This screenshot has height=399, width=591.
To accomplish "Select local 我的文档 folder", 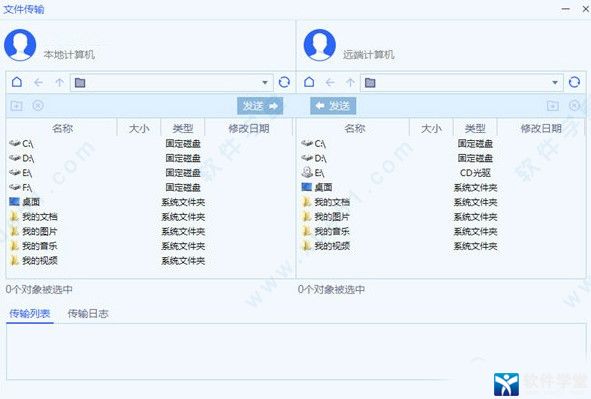I will click(x=33, y=217).
